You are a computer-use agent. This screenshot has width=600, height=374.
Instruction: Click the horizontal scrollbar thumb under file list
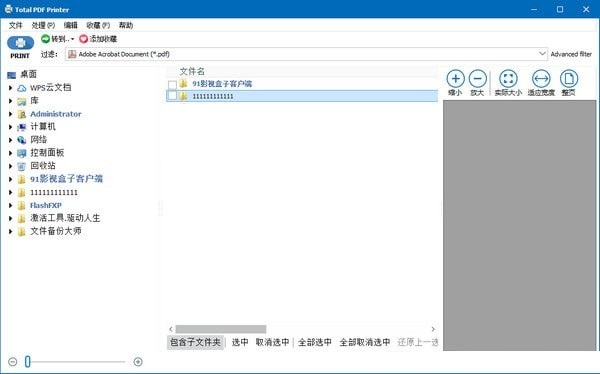[x=221, y=329]
